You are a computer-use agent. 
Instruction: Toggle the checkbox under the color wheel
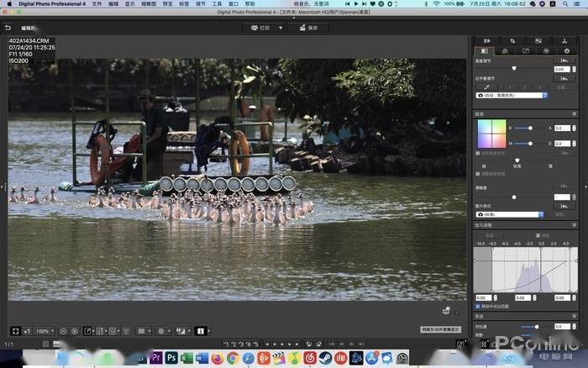point(478,153)
